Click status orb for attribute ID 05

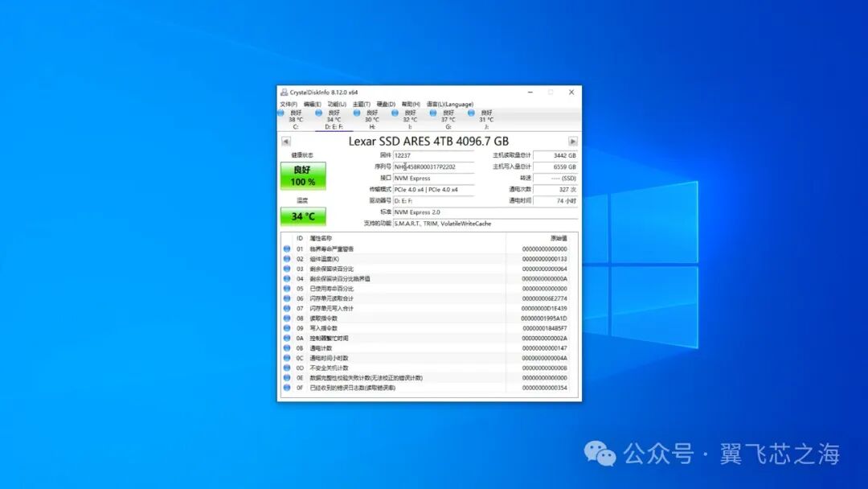tap(287, 289)
